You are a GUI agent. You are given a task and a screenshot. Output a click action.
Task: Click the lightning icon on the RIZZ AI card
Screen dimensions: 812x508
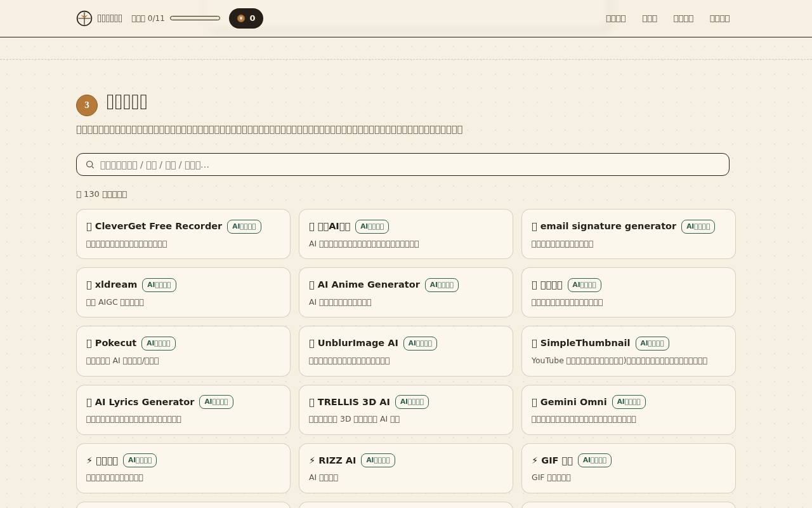312,460
